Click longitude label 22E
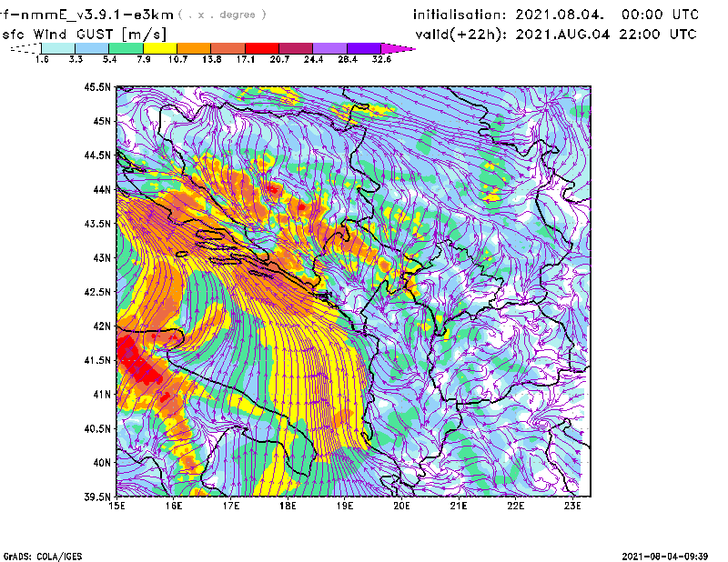 [x=516, y=506]
